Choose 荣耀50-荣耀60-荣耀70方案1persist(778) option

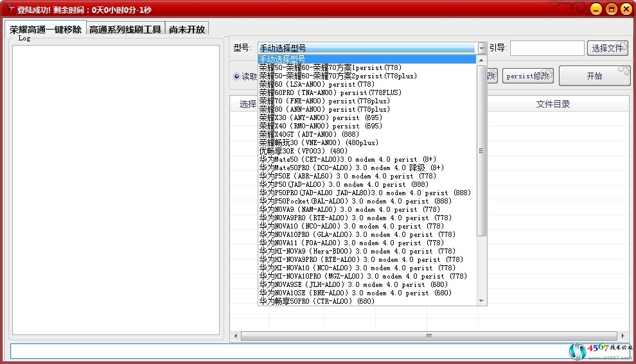[367, 67]
